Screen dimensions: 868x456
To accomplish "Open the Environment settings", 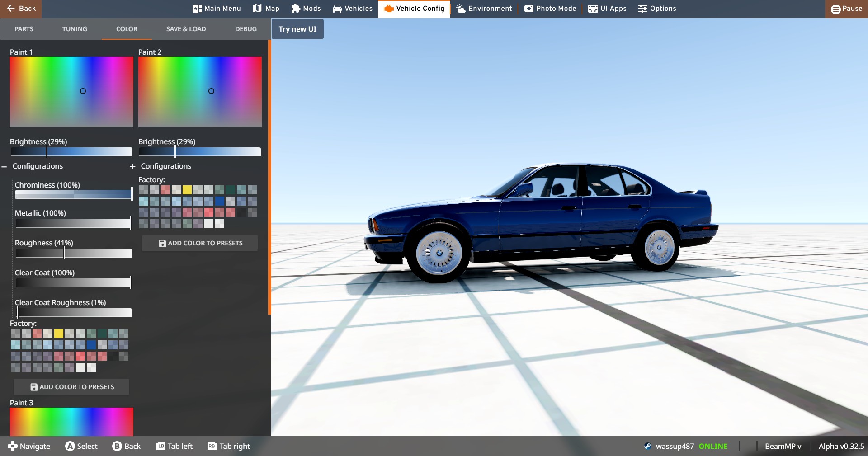I will tap(484, 9).
